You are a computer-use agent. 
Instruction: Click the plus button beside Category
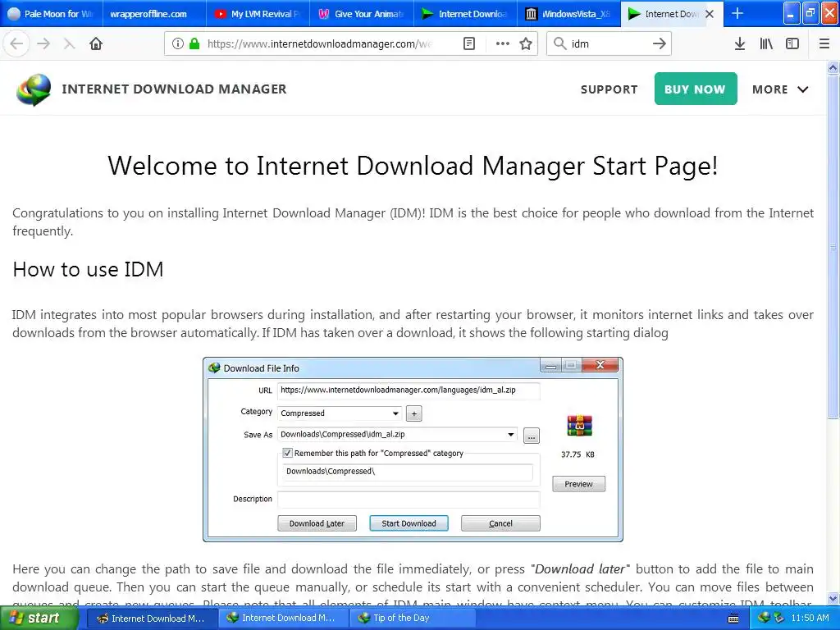[x=414, y=413]
